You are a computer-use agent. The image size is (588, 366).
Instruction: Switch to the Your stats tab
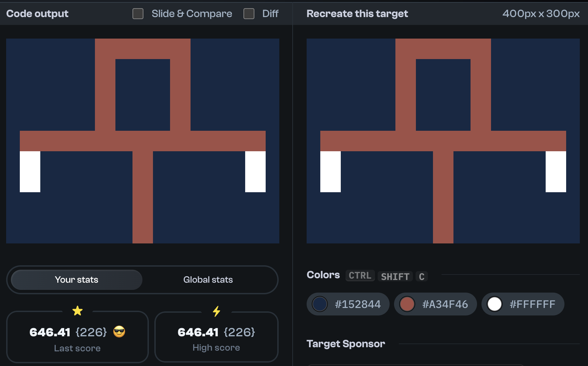(x=76, y=280)
